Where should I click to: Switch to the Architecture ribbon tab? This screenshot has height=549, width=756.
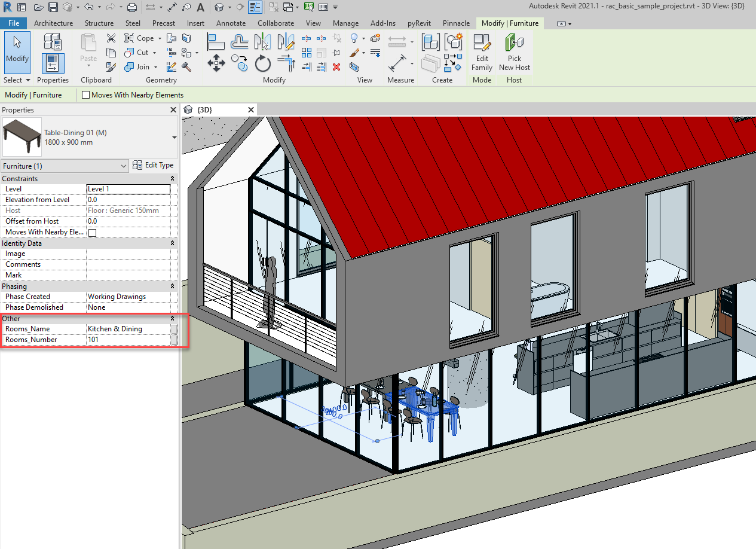(53, 23)
